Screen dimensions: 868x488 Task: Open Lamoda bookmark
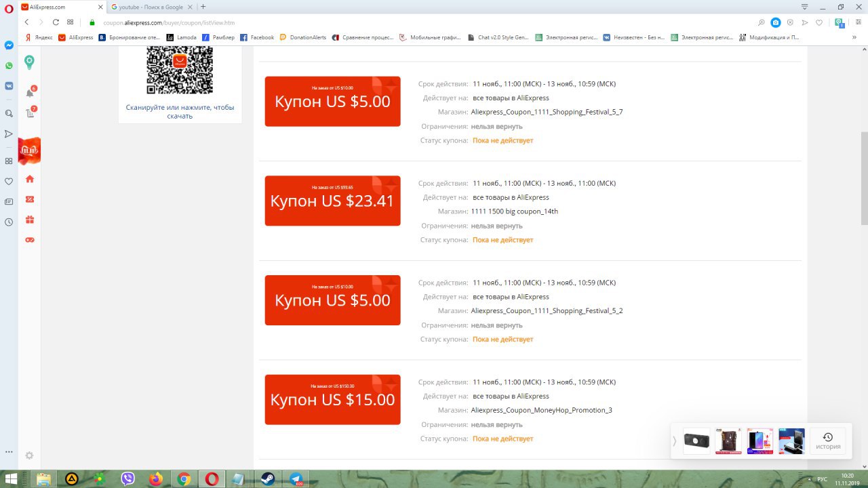coord(182,37)
